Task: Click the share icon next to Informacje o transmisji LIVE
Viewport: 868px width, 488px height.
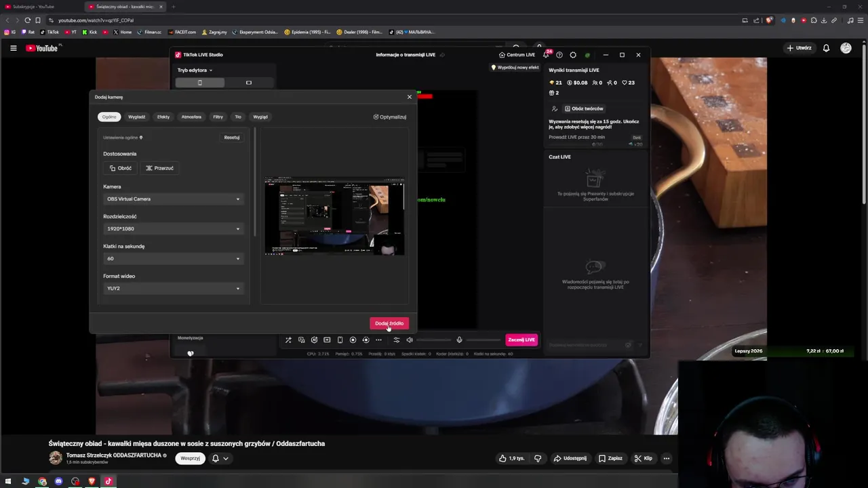Action: coord(442,55)
